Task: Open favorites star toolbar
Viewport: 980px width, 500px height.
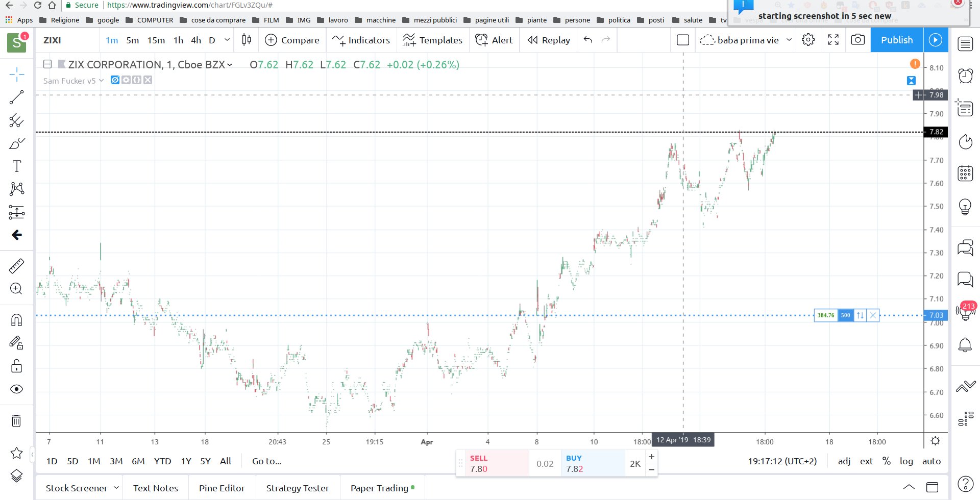Action: coord(17,453)
